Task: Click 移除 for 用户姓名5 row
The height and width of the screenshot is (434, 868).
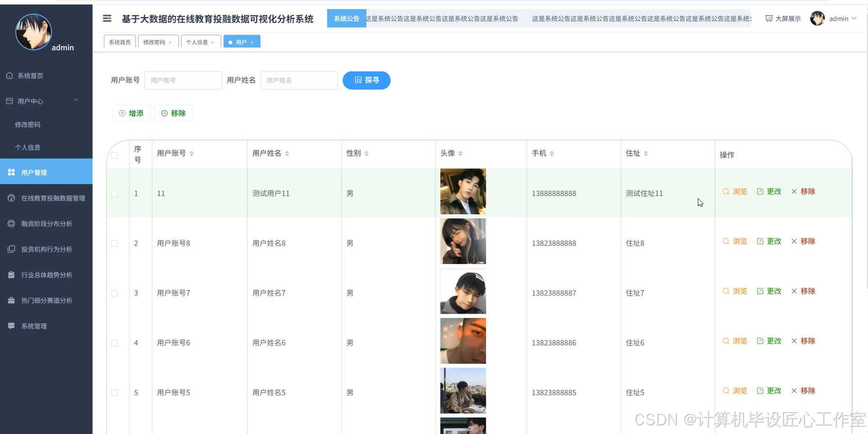Action: pos(803,391)
